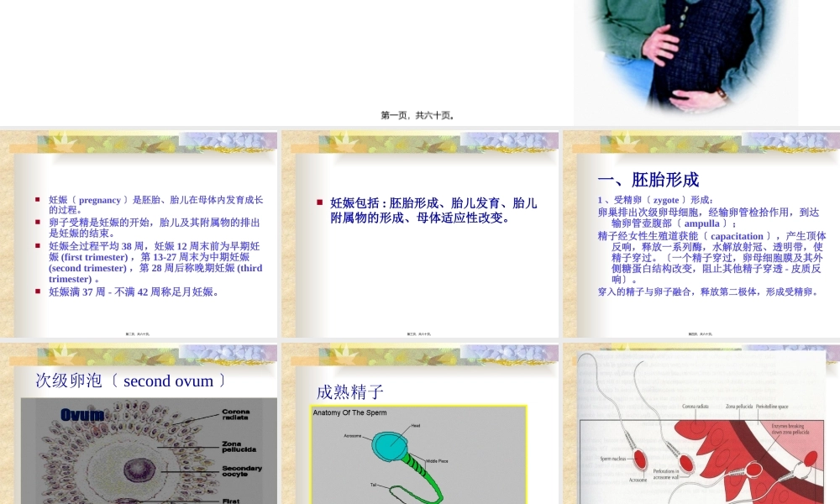Click the Acrosome label on the sperm diagram

point(353,435)
